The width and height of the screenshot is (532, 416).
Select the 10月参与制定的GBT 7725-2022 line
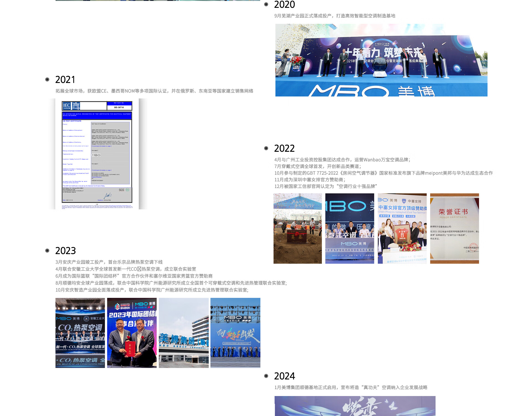pyautogui.click(x=383, y=173)
